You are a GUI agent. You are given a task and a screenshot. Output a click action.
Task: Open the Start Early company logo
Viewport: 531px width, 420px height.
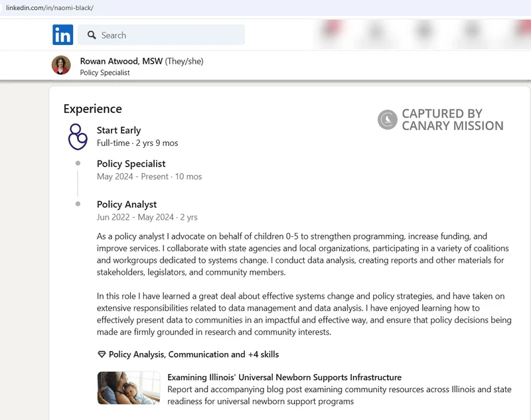coord(78,136)
